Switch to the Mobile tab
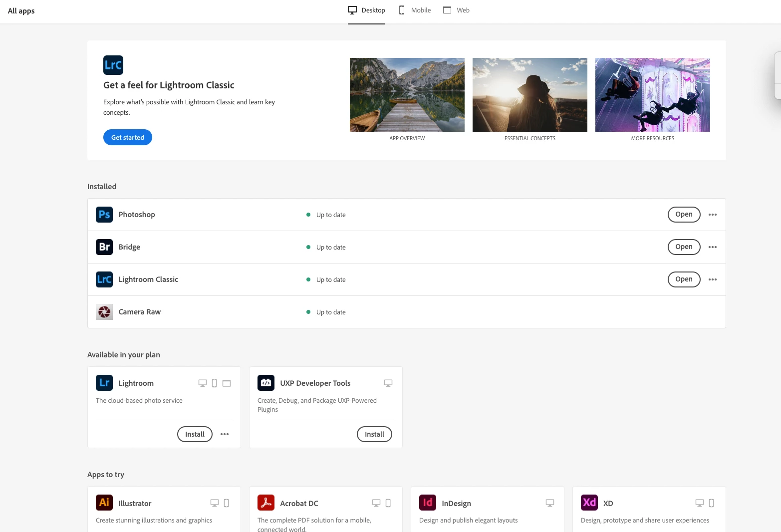The image size is (781, 532). (x=415, y=10)
